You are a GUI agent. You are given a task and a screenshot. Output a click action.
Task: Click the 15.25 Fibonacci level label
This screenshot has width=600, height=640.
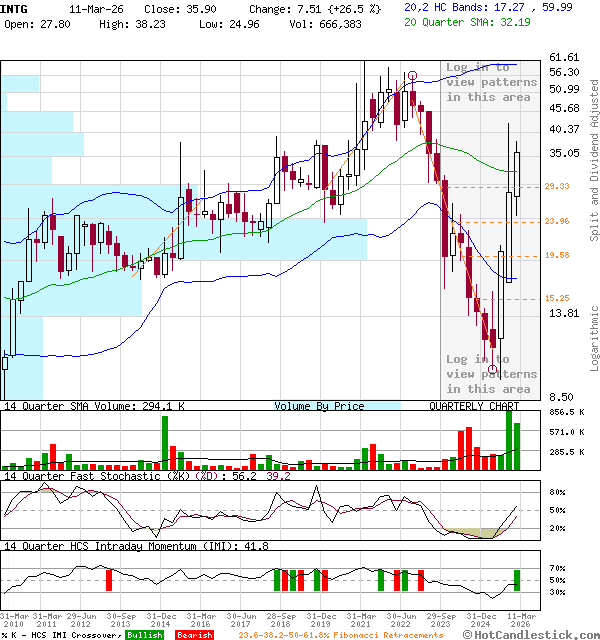557,298
